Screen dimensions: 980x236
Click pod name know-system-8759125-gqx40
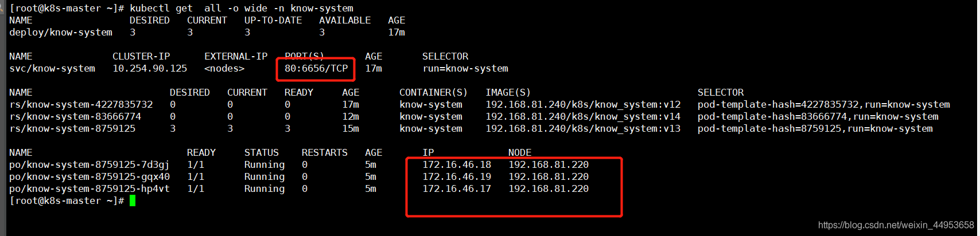90,177
